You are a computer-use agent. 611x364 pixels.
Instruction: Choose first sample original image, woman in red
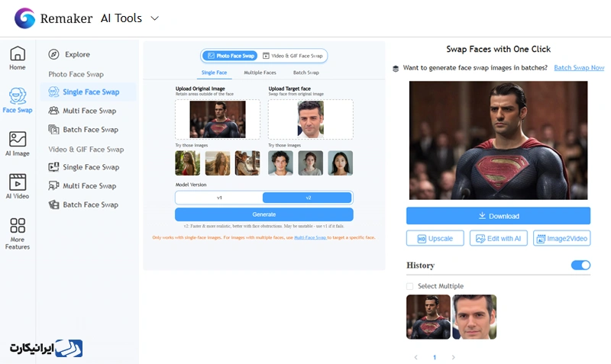187,163
